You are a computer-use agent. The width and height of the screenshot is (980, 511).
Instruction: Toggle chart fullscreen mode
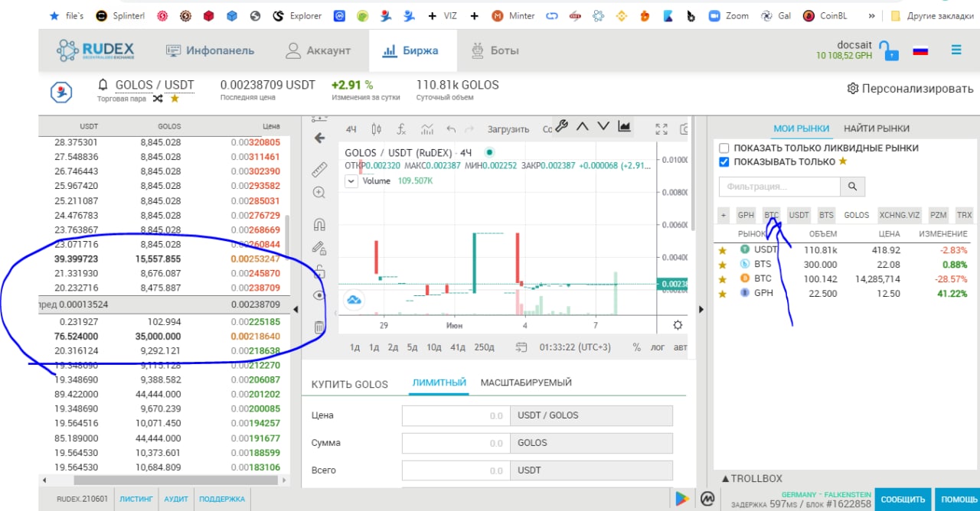click(662, 129)
